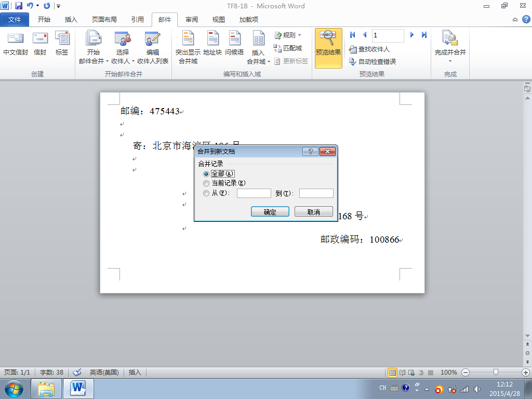532x399 pixels.
Task: Open the 完成并合并 dropdown
Action: click(x=450, y=47)
